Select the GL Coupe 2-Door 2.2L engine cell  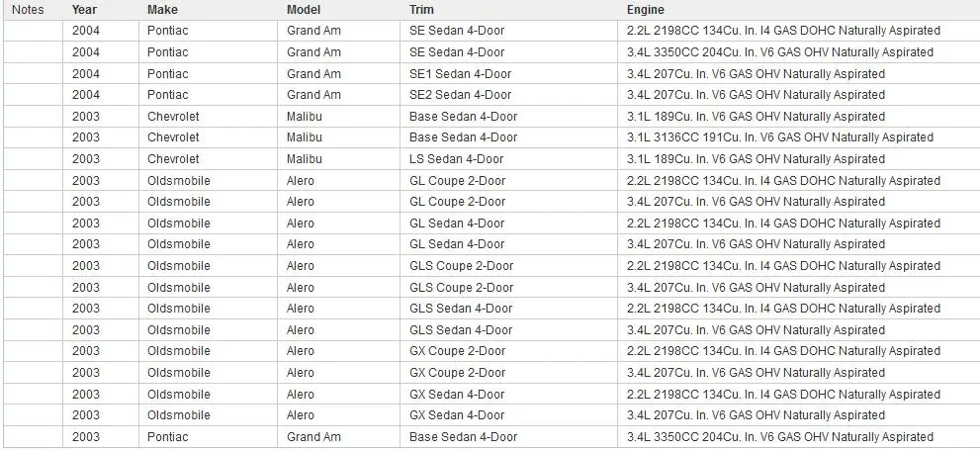point(798,181)
